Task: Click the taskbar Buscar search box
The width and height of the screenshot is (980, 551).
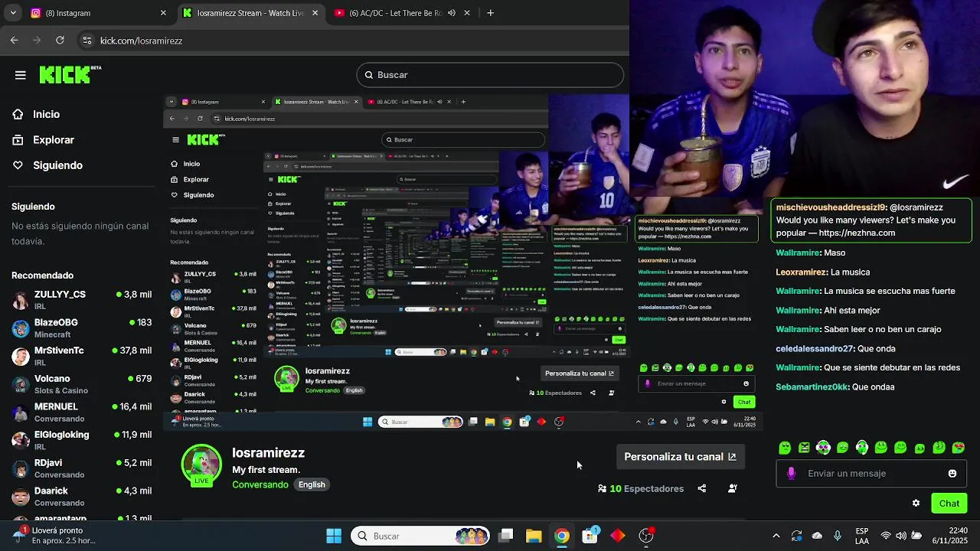Action: [421, 536]
